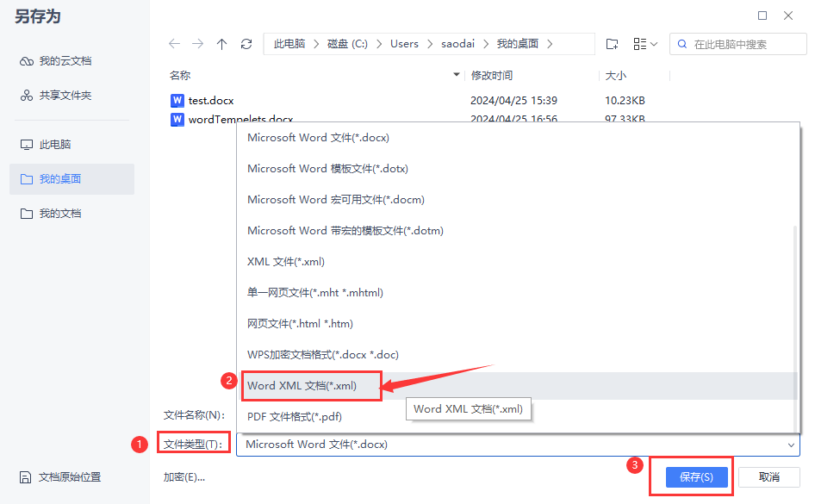The height and width of the screenshot is (504, 815).
Task: Expand the chevron after 我的桌面 in the path
Action: 550,44
